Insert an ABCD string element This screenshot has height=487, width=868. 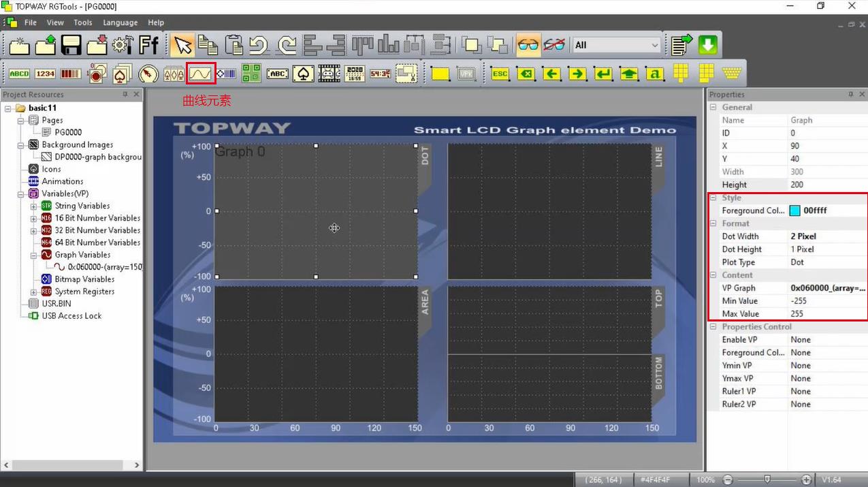19,74
